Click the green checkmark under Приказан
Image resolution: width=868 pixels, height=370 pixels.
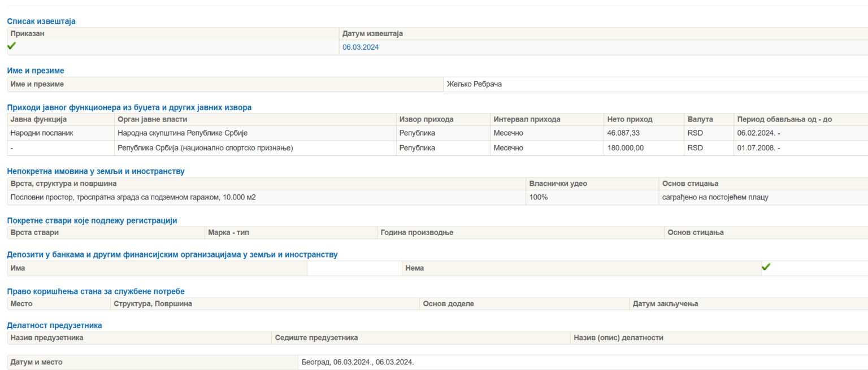(11, 46)
